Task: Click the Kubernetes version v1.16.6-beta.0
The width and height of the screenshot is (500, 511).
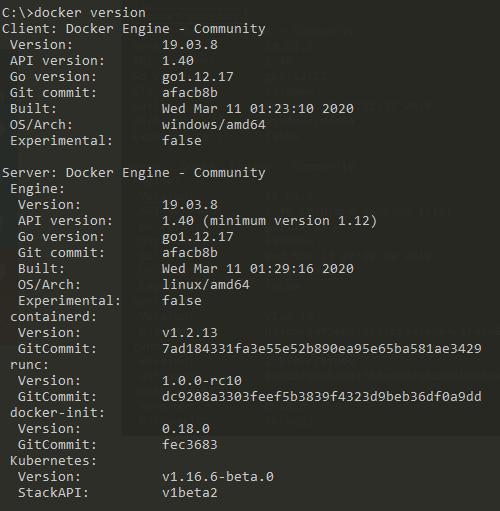Action: tap(218, 477)
